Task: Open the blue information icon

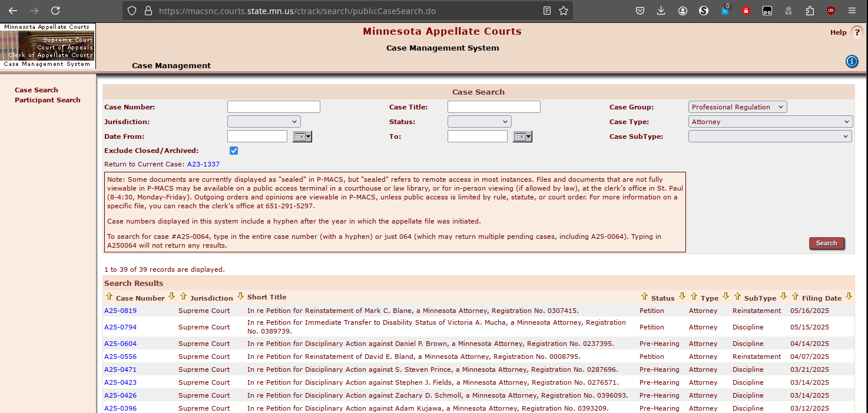Action: coord(852,61)
